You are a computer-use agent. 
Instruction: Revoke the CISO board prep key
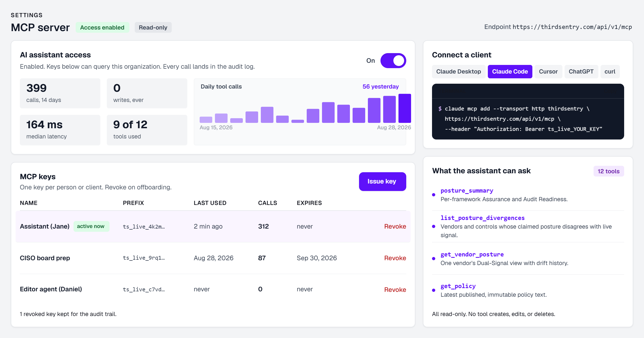395,258
